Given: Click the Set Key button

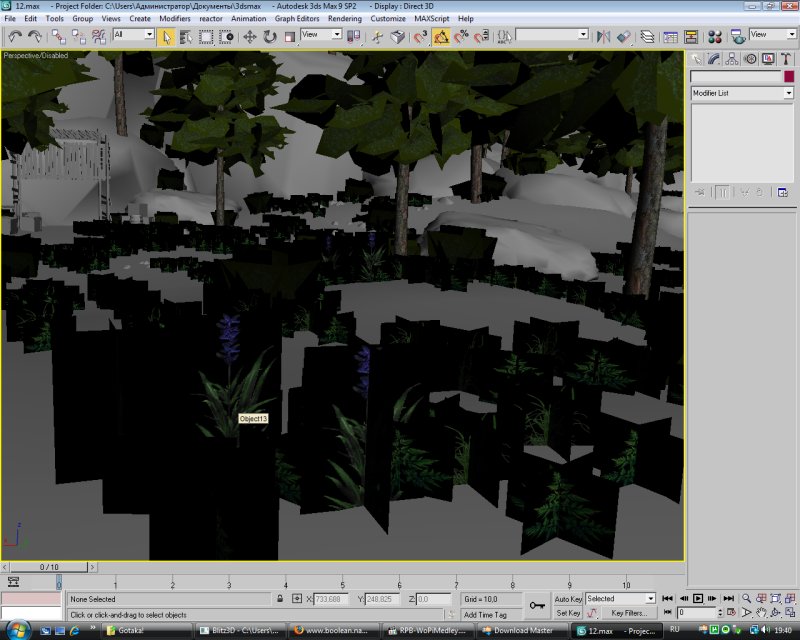Looking at the screenshot, I should coord(568,612).
